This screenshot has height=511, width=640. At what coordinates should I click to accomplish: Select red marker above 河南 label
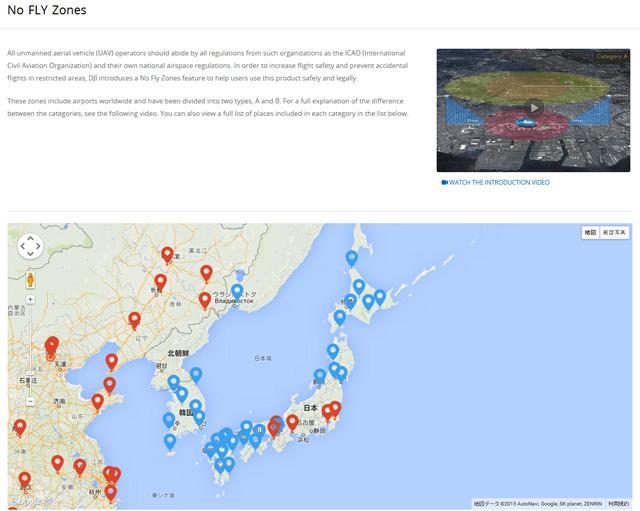click(20, 428)
